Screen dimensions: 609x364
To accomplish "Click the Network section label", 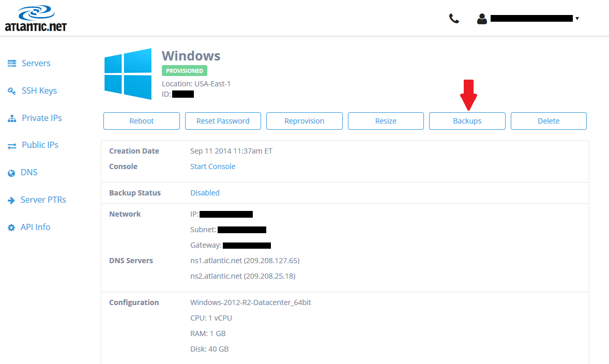I will (x=125, y=214).
